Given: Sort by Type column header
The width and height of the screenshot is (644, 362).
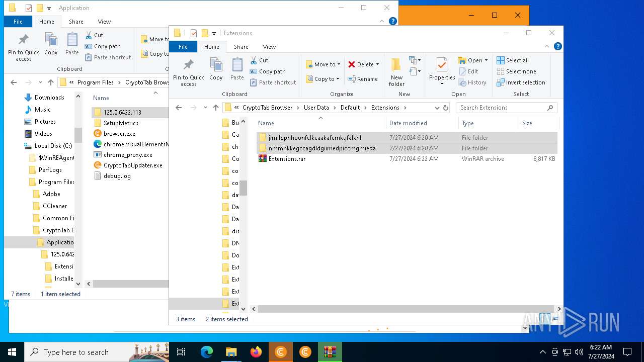Looking at the screenshot, I should click(489, 123).
